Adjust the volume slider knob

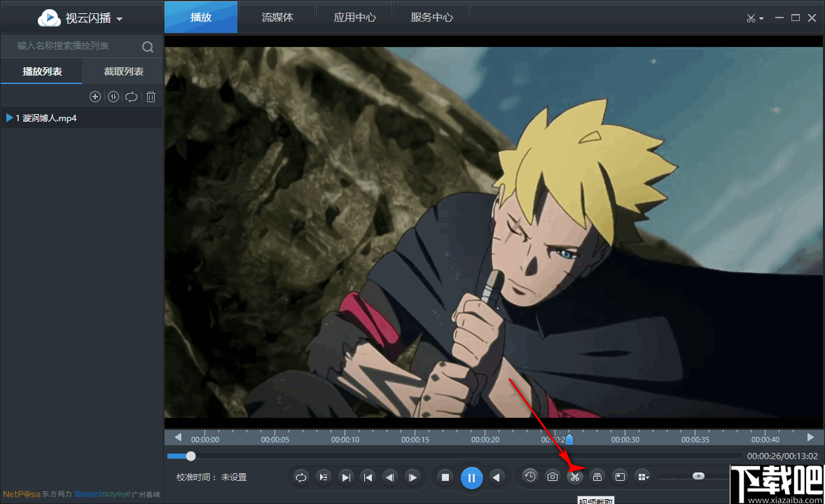click(x=698, y=476)
